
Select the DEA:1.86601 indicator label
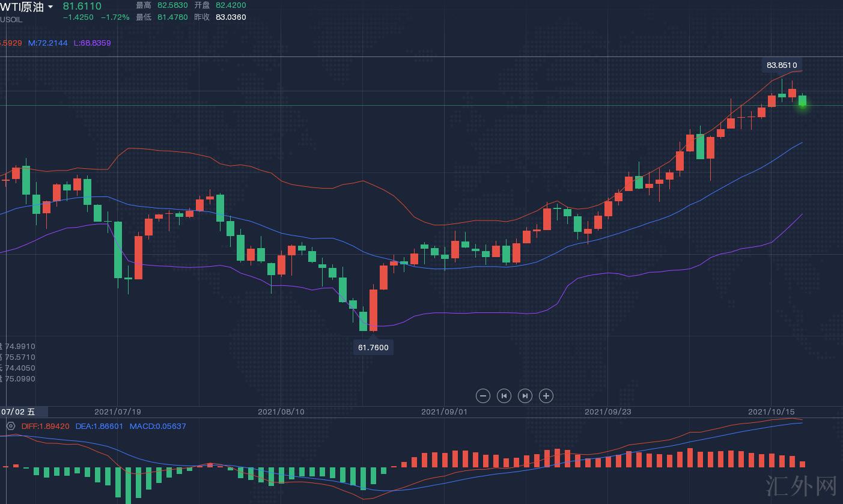[99, 426]
